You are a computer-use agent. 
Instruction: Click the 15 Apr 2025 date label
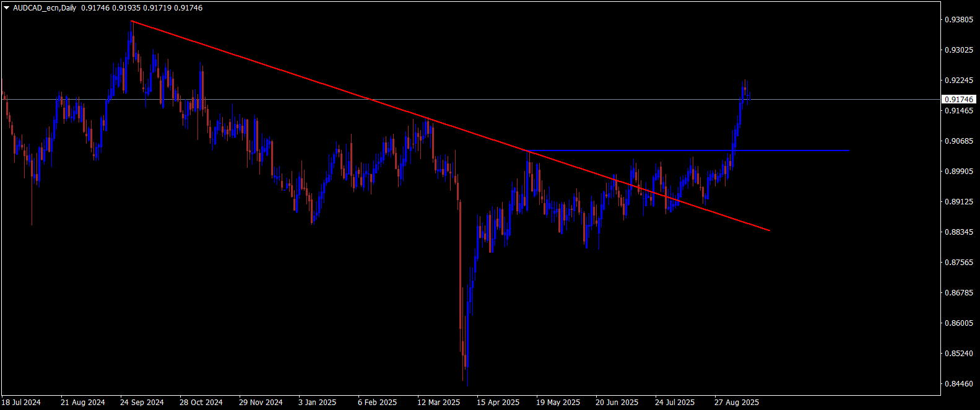(498, 403)
